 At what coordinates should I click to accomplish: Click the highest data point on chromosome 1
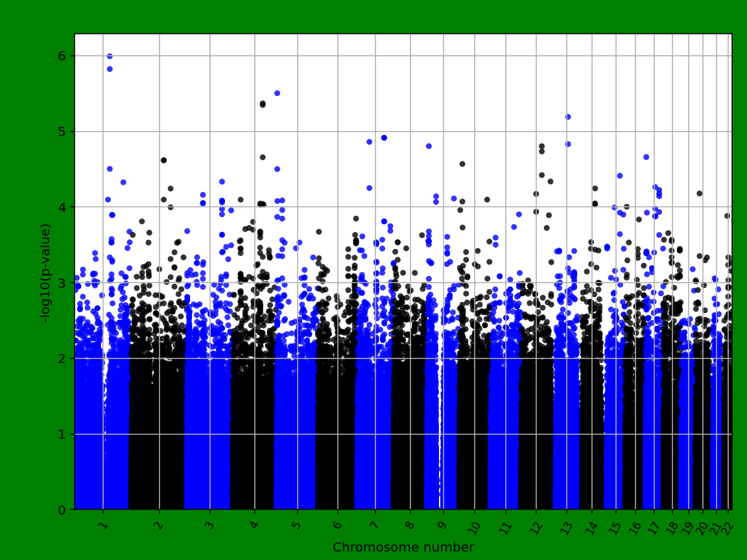point(110,55)
